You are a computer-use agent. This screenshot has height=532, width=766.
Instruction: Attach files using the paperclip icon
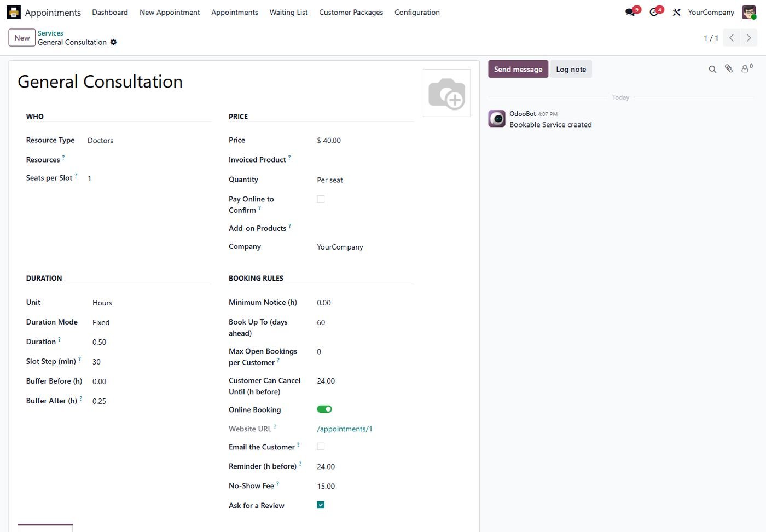[729, 69]
